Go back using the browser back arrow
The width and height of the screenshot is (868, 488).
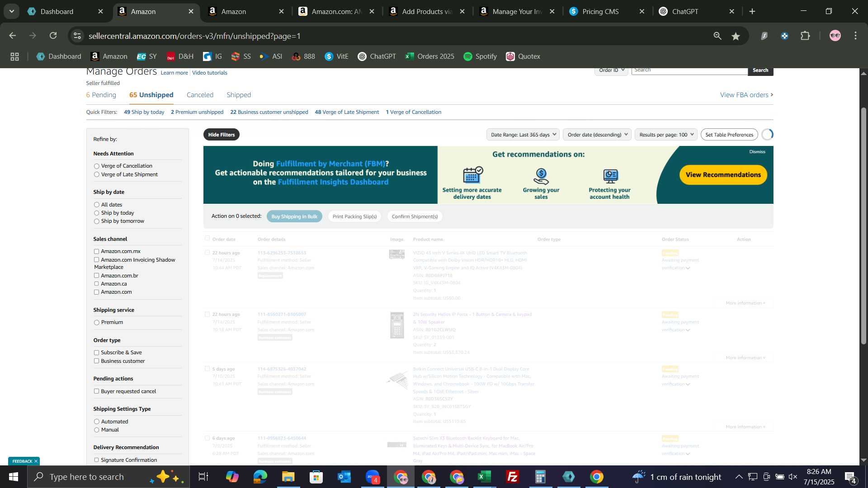[x=12, y=36]
